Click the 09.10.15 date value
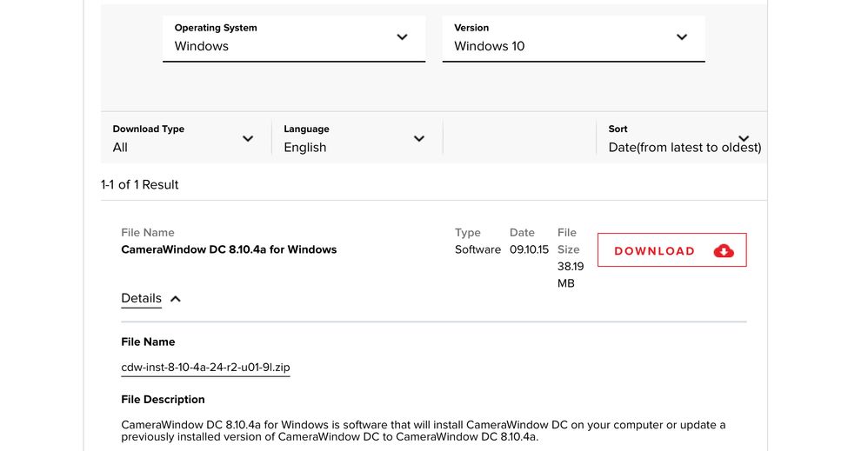 tap(529, 249)
